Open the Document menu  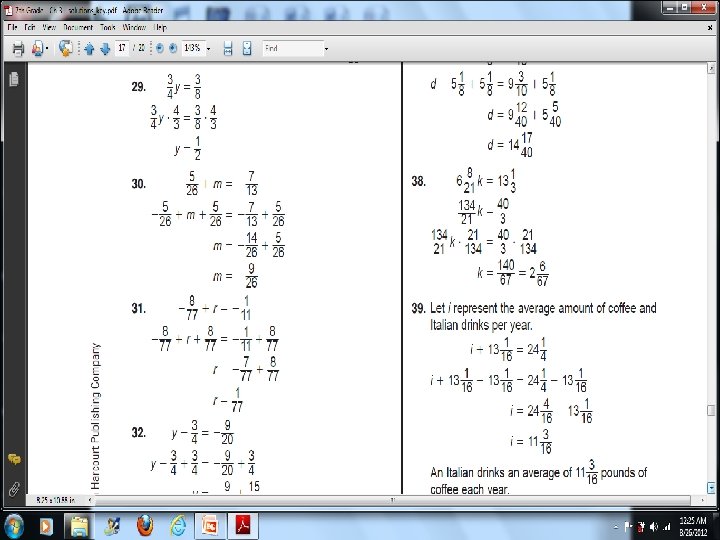(x=78, y=28)
